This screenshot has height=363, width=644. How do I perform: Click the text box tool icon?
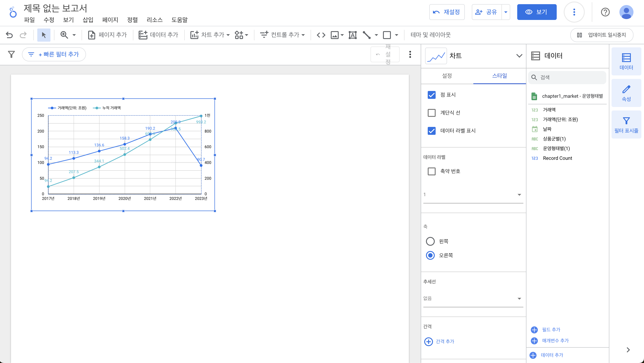(x=352, y=35)
